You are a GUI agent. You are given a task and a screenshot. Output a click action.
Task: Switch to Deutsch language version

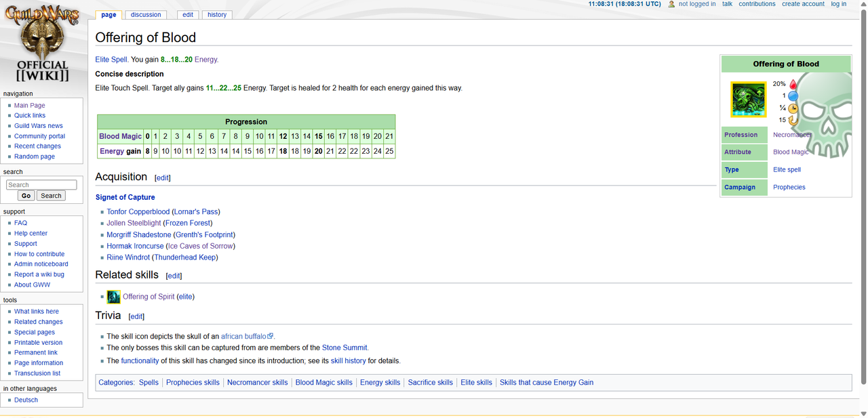point(26,400)
